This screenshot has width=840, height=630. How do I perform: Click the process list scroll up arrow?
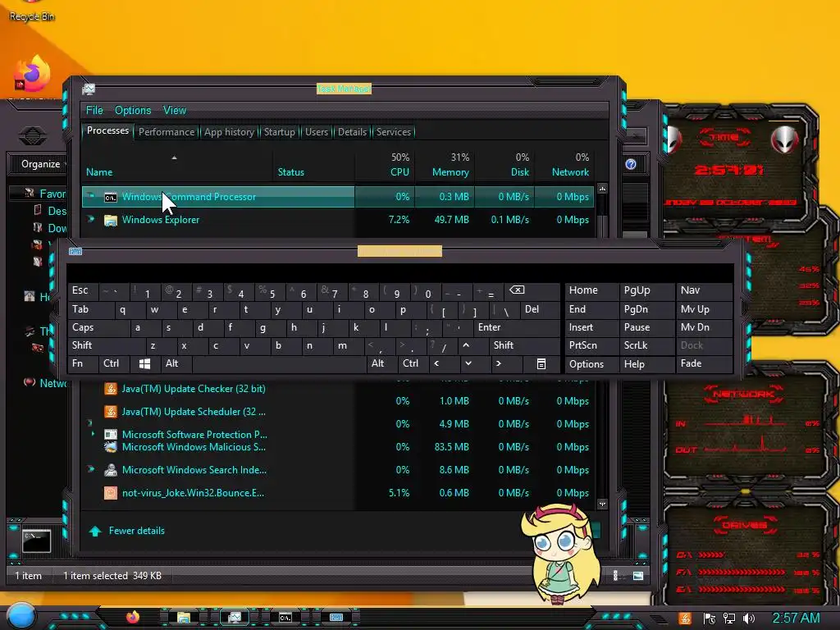[602, 189]
